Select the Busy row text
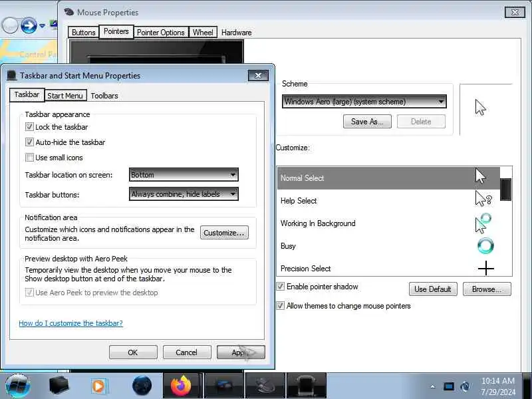Screen dimensions: 532x399 click(x=288, y=246)
